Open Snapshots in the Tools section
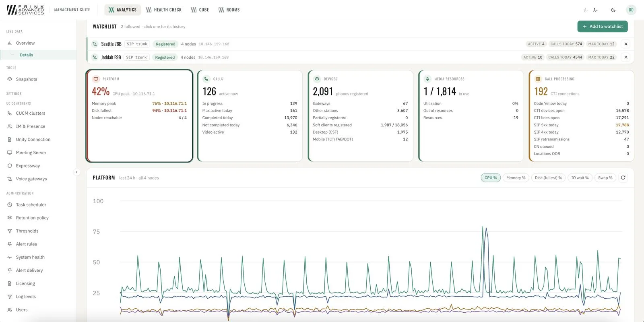 click(x=38, y=79)
